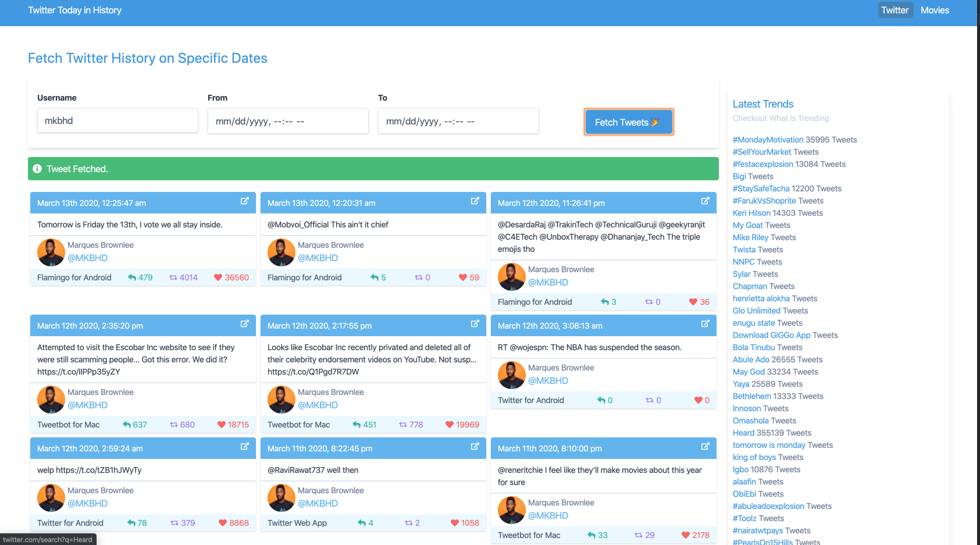The height and width of the screenshot is (545, 980).
Task: Click reply icon showing 451 replies
Action: (x=357, y=425)
